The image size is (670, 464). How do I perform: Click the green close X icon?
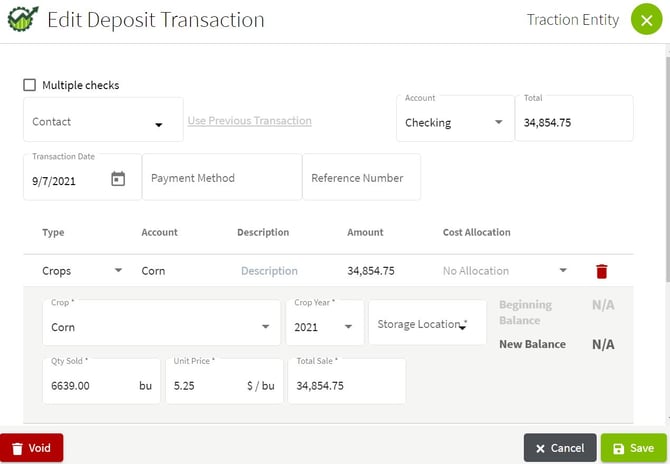(x=646, y=20)
